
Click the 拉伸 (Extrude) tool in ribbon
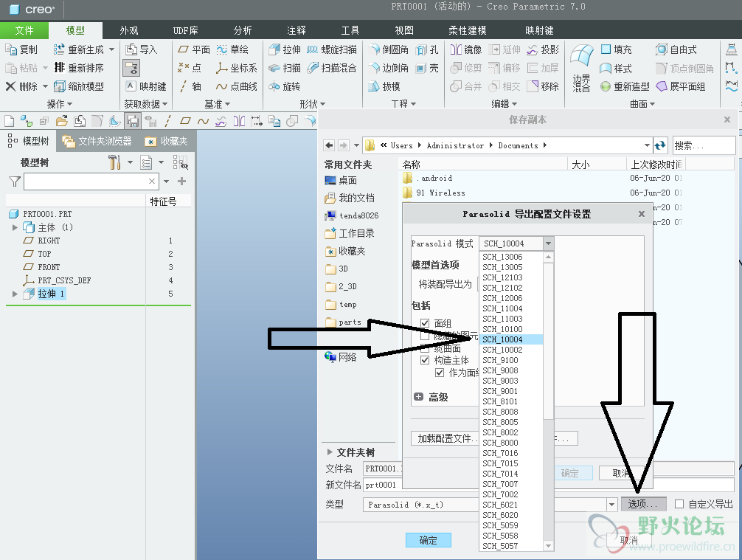285,49
